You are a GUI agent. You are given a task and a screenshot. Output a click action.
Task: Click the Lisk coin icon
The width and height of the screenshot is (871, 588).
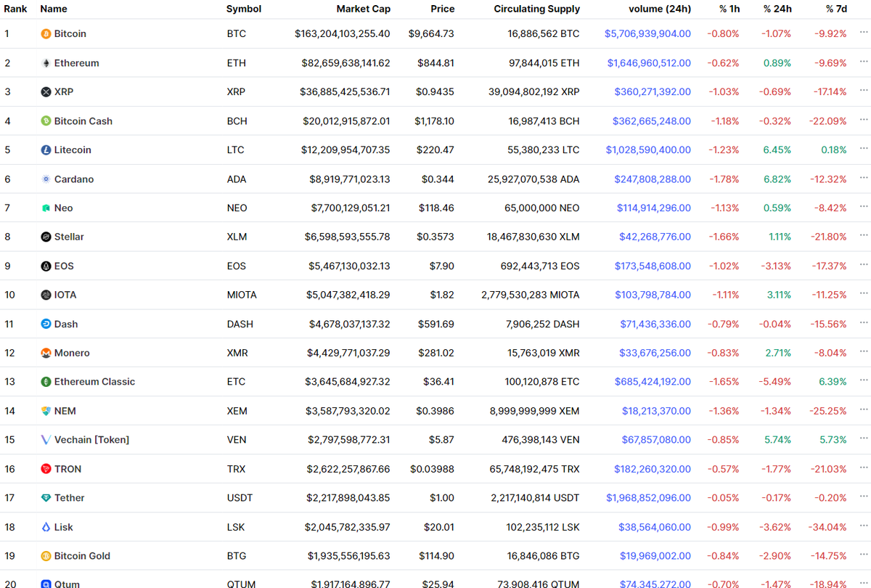pos(46,527)
